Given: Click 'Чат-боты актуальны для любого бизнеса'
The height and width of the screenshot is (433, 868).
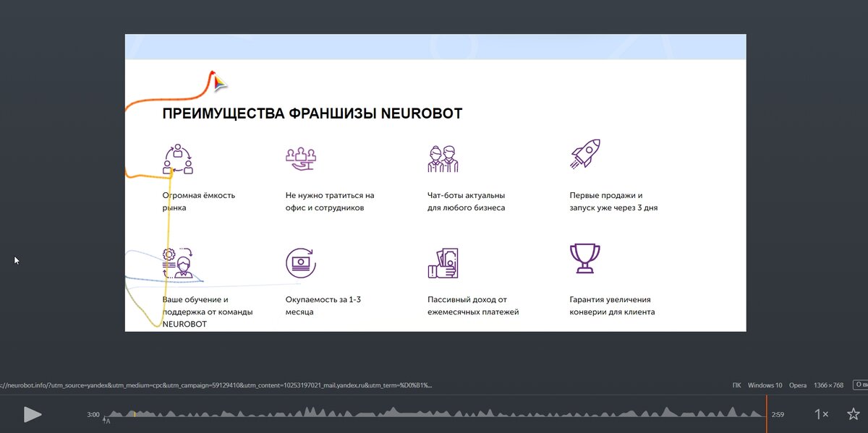Looking at the screenshot, I should pyautogui.click(x=466, y=202).
